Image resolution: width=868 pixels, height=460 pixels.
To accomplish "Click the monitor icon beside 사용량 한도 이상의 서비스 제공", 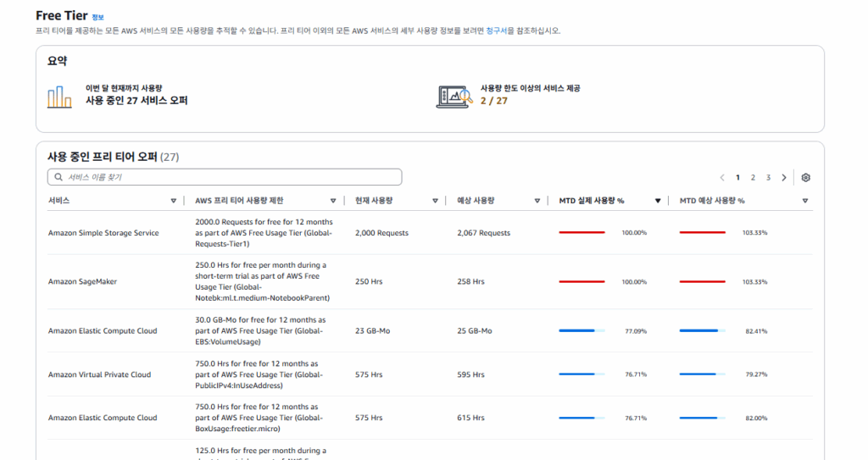I will pyautogui.click(x=453, y=97).
